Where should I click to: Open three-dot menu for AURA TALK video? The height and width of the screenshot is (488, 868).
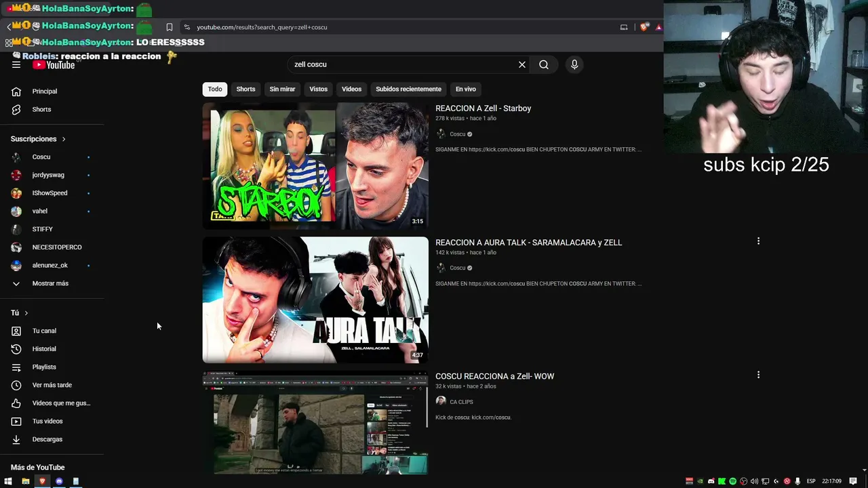[x=758, y=241]
